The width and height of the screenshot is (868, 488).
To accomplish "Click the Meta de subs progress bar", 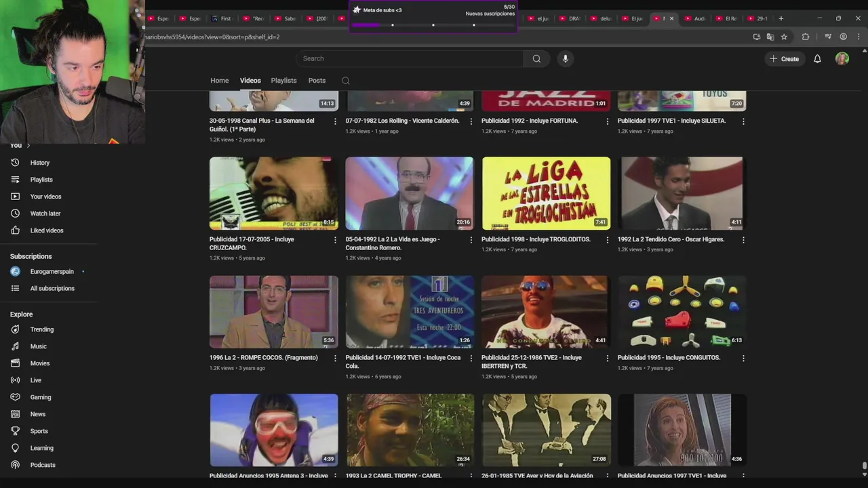I will point(433,25).
